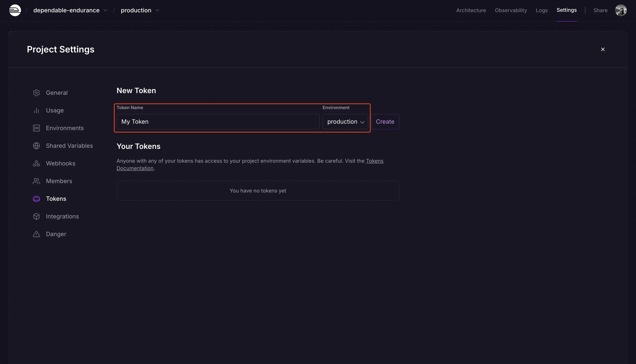Click the 'Token Name' label

130,108
